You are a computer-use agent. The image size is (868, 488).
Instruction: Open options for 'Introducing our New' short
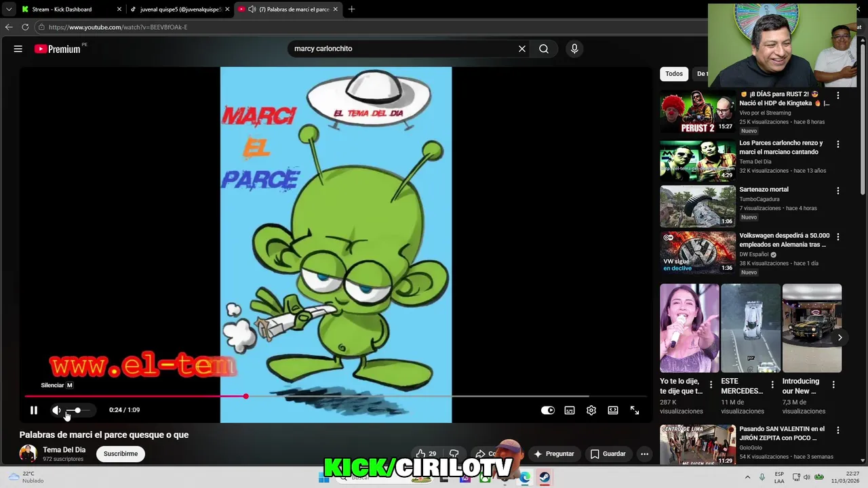tap(833, 384)
